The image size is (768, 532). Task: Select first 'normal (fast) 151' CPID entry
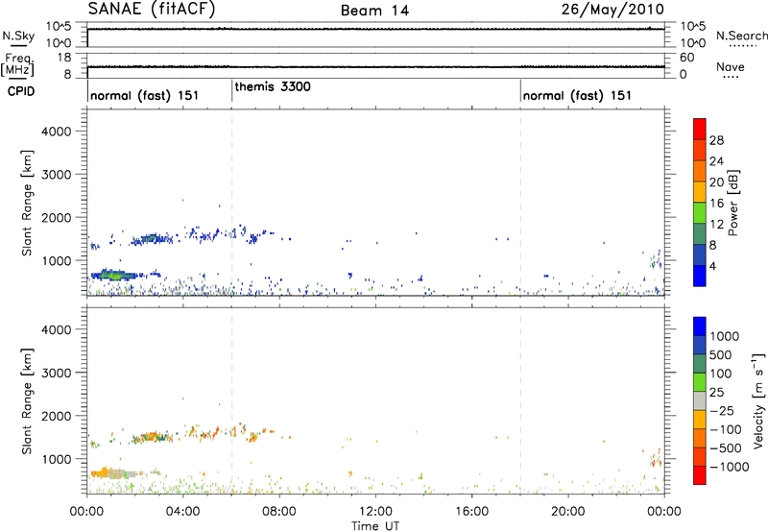point(145,95)
